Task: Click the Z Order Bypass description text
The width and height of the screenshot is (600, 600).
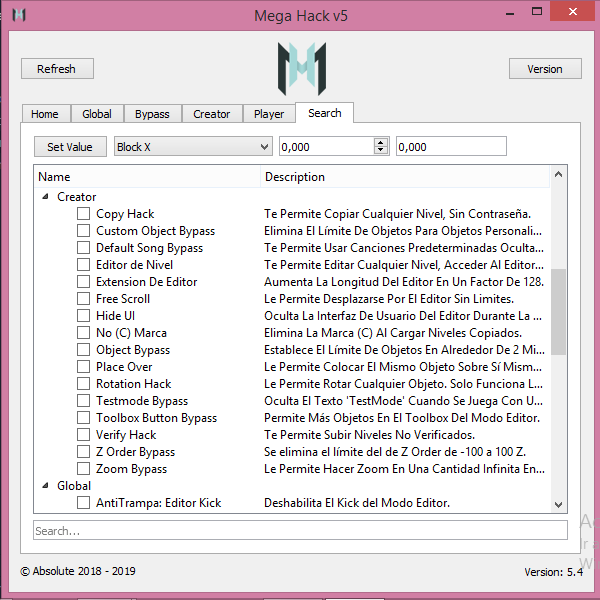Action: pyautogui.click(x=395, y=452)
